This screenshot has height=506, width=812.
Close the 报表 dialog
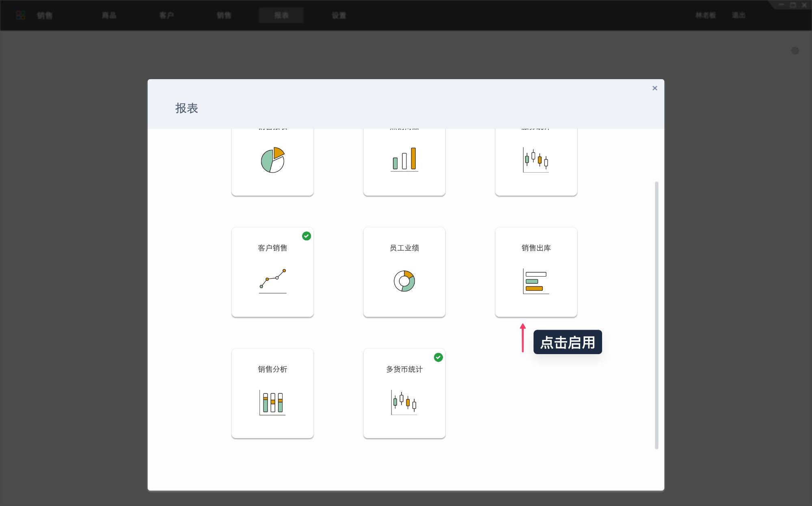654,88
